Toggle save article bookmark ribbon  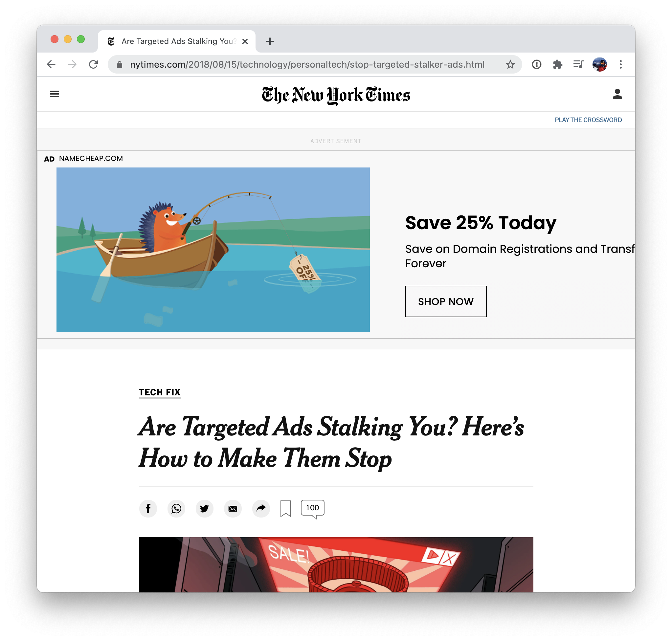click(x=286, y=509)
